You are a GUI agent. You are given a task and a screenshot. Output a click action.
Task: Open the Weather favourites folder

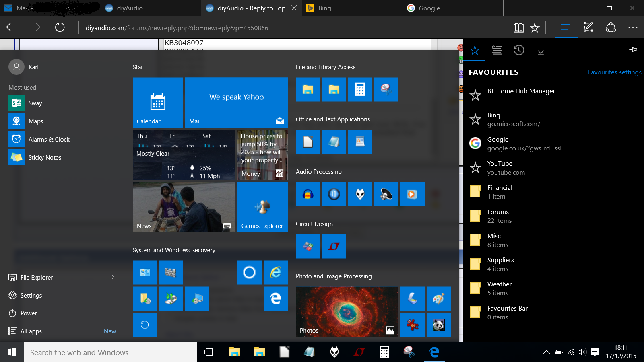pos(553,288)
